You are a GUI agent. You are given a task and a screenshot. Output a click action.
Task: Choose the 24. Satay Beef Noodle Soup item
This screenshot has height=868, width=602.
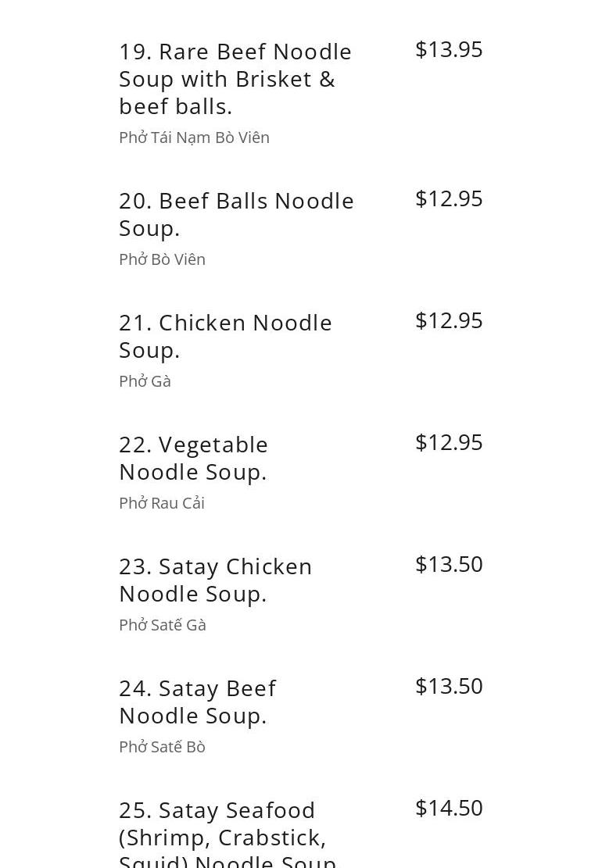(x=197, y=702)
